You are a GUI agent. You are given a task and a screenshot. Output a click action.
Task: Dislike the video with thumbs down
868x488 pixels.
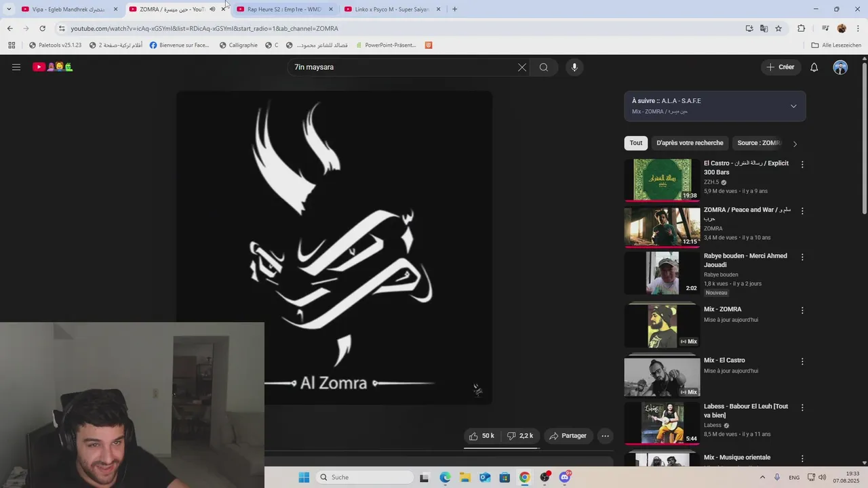click(520, 436)
